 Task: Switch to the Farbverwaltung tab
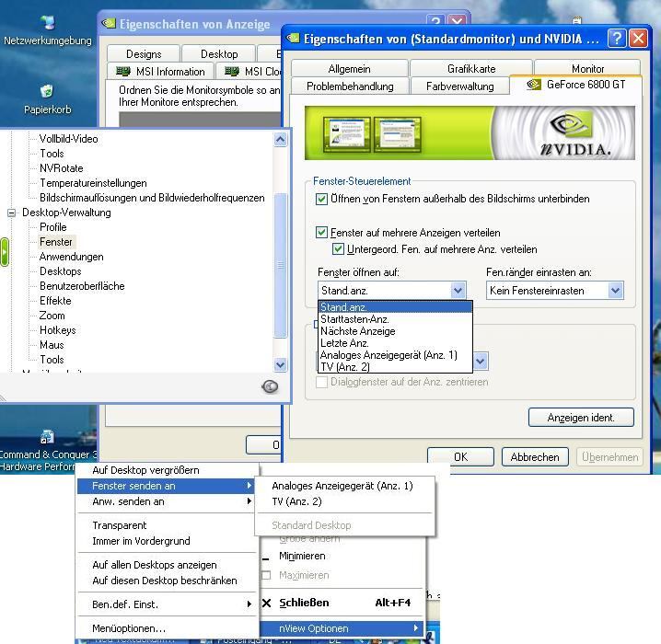click(x=459, y=86)
